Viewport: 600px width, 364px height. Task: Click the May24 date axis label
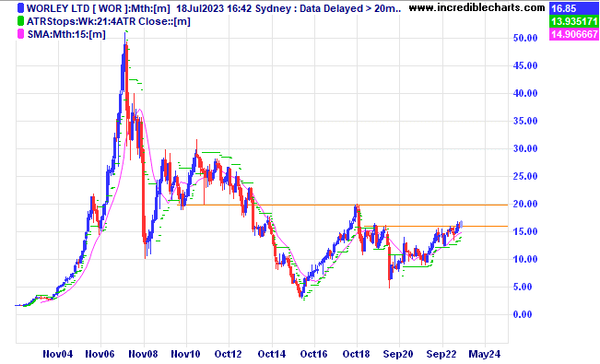485,354
